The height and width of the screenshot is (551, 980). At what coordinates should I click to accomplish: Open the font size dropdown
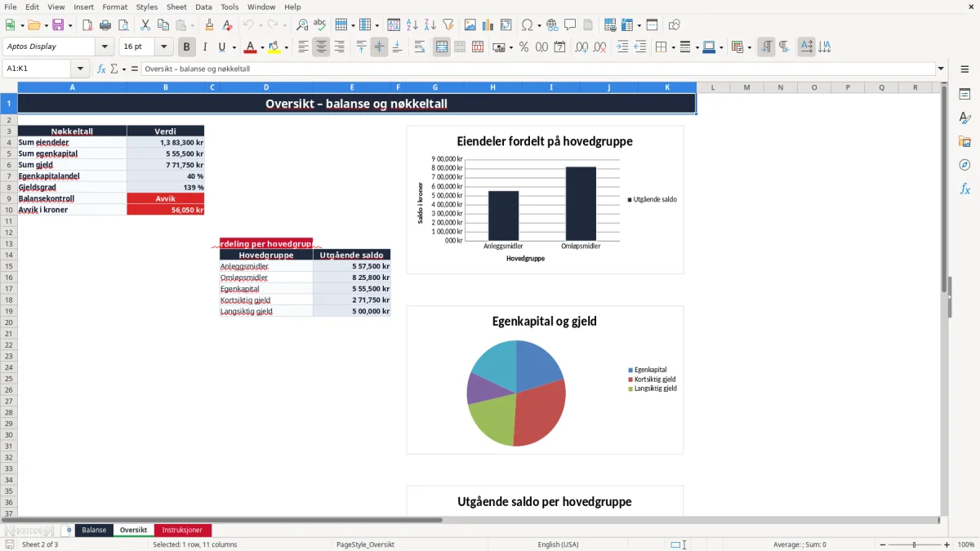pyautogui.click(x=164, y=47)
